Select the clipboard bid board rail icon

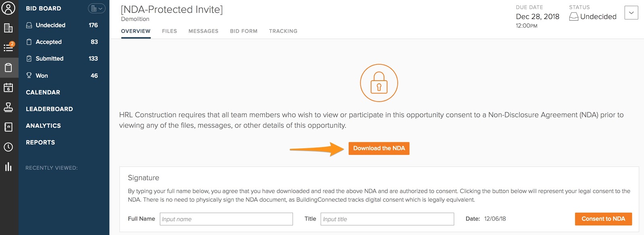(8, 67)
